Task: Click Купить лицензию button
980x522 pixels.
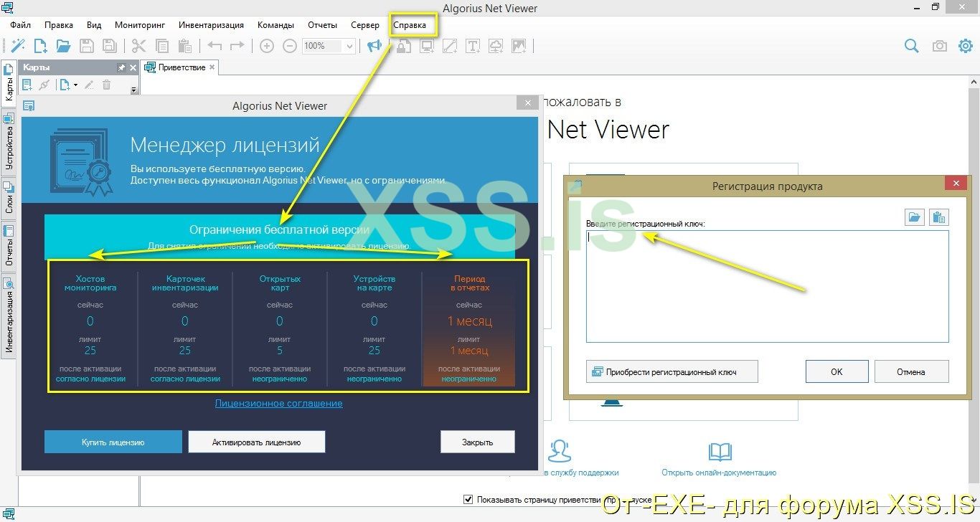Action: (x=113, y=442)
